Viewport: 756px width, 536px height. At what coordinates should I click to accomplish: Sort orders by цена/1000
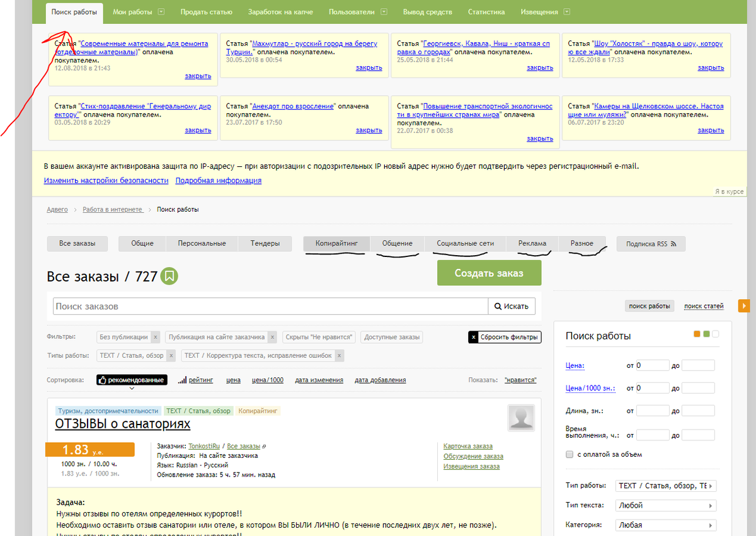(x=268, y=380)
